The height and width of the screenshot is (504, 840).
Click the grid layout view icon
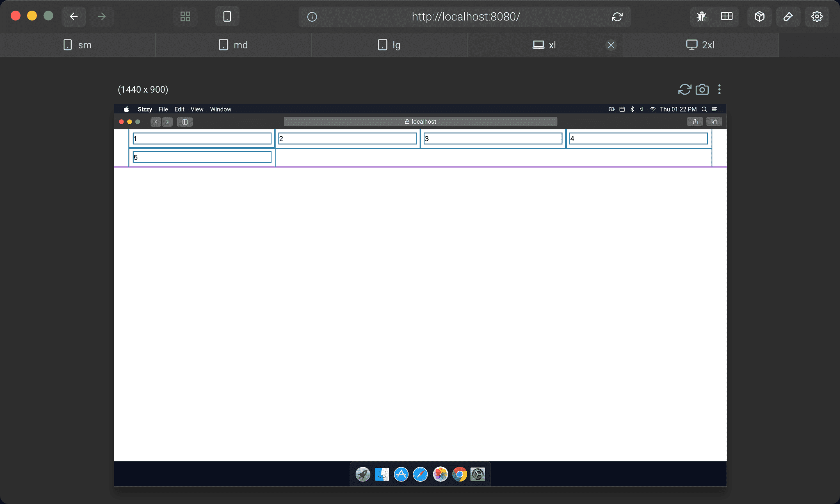(185, 16)
